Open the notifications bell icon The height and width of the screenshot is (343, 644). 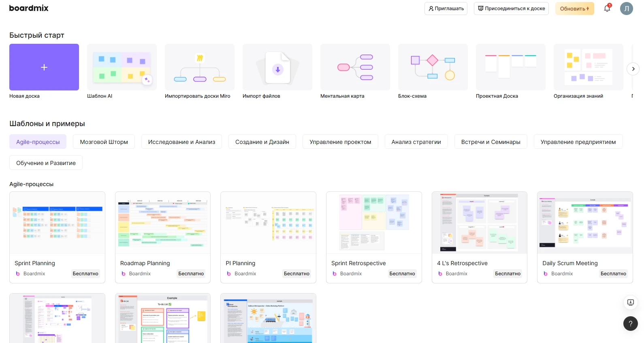[607, 9]
